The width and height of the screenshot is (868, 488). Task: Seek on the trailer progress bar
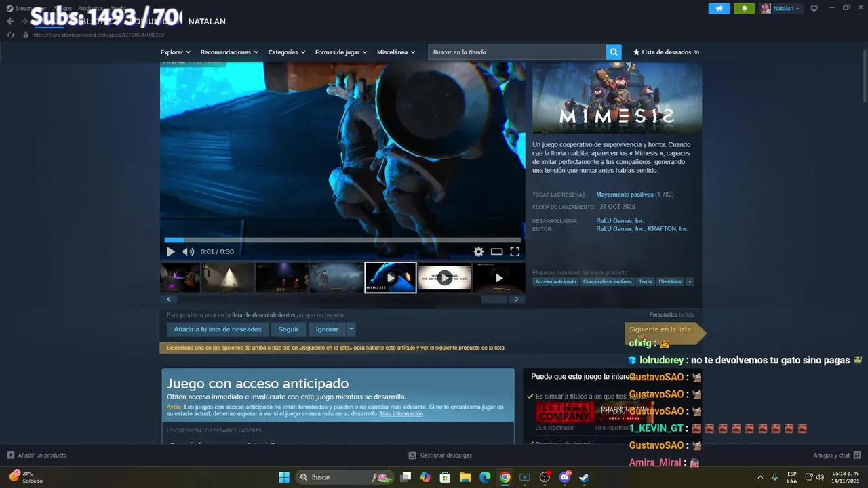coord(342,239)
